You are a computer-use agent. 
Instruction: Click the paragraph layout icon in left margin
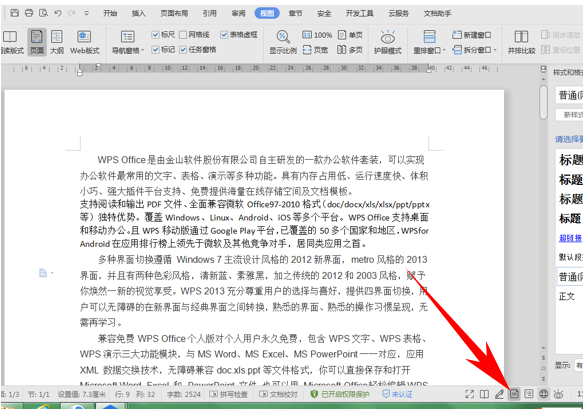[x=44, y=273]
